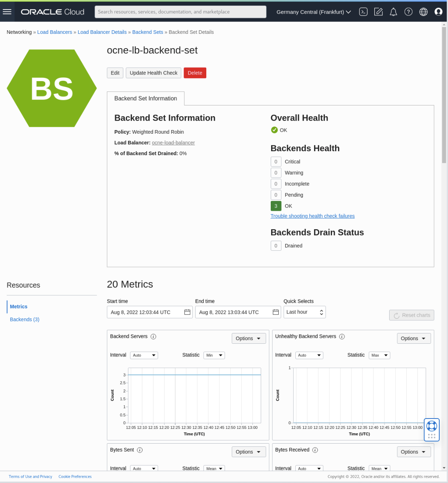Image resolution: width=448 pixels, height=483 pixels.
Task: Click the Drained backends count badge
Action: [x=276, y=246]
